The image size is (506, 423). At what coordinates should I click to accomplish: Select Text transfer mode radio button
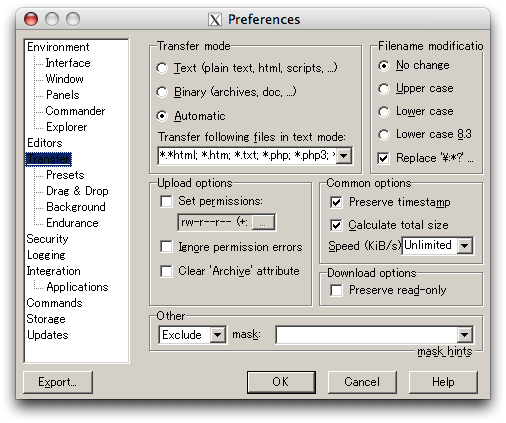(x=162, y=68)
